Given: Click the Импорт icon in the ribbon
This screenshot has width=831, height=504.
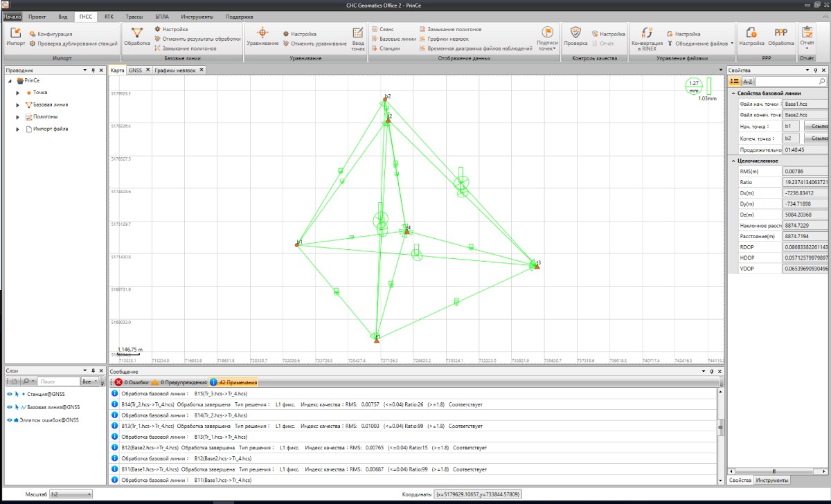Looking at the screenshot, I should coord(16,36).
